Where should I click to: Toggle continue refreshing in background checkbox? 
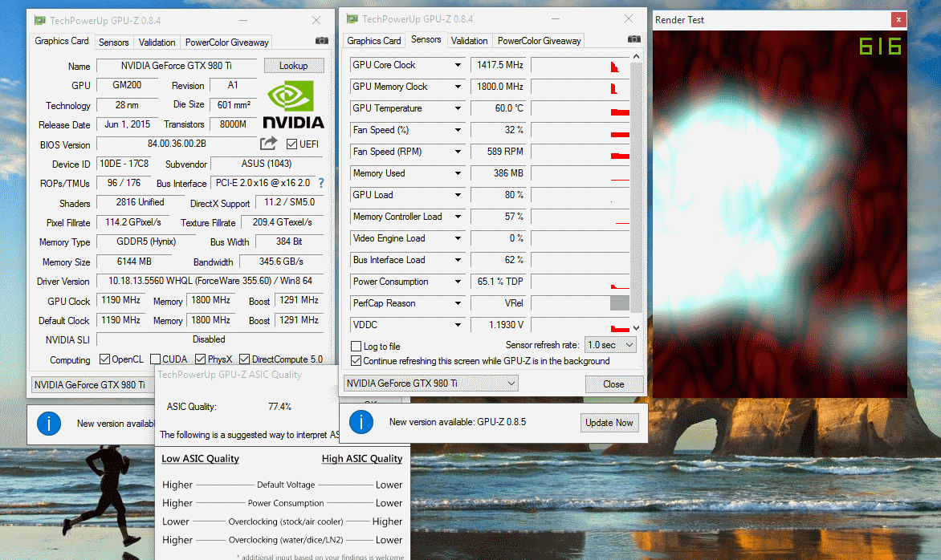pos(356,360)
